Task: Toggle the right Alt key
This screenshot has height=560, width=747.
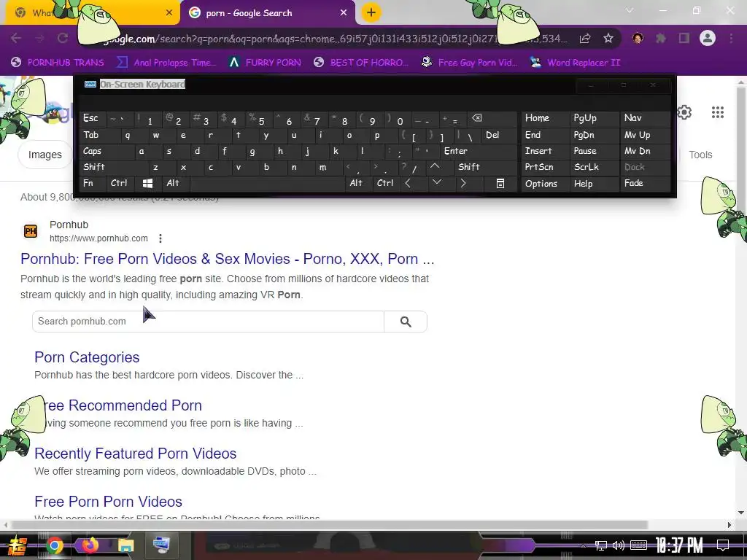Action: 357,183
